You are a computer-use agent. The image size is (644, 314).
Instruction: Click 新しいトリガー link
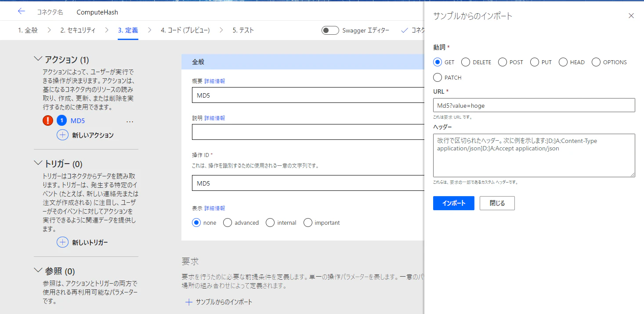[90, 242]
